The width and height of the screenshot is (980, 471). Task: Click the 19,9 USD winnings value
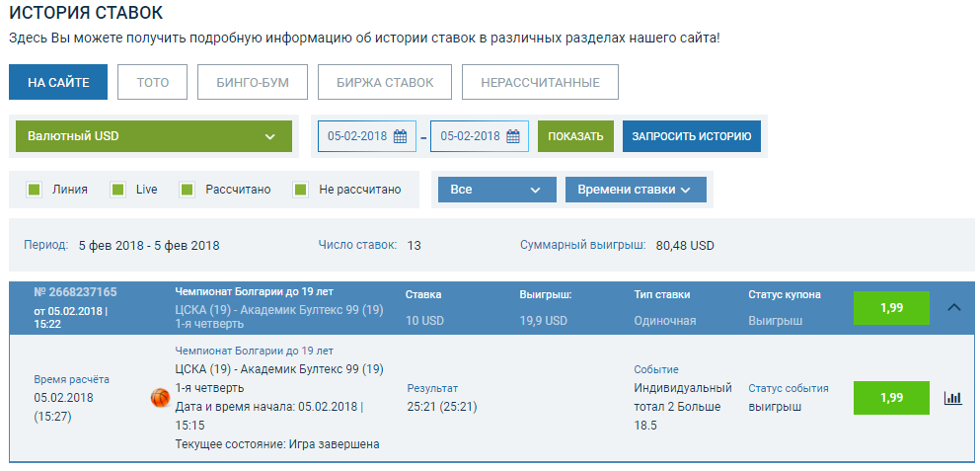coord(543,321)
